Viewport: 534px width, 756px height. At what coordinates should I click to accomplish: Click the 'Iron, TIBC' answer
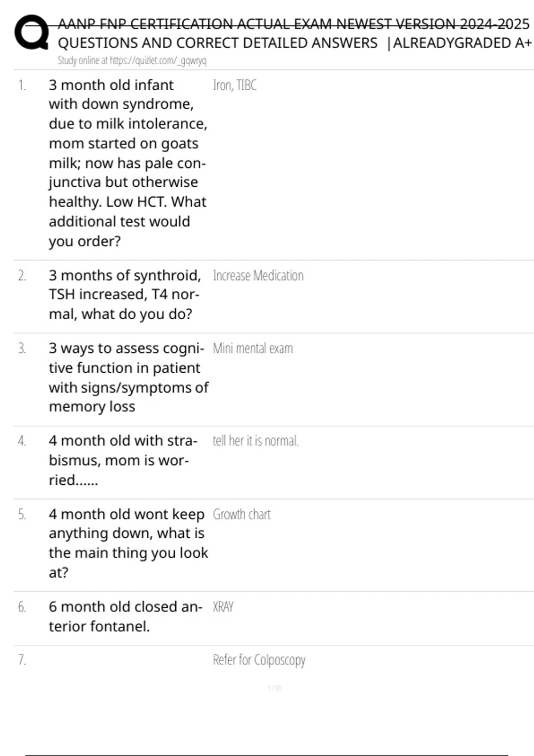235,85
